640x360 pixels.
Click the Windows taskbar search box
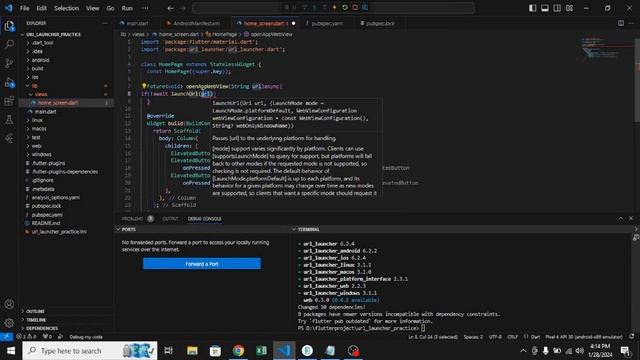point(90,351)
